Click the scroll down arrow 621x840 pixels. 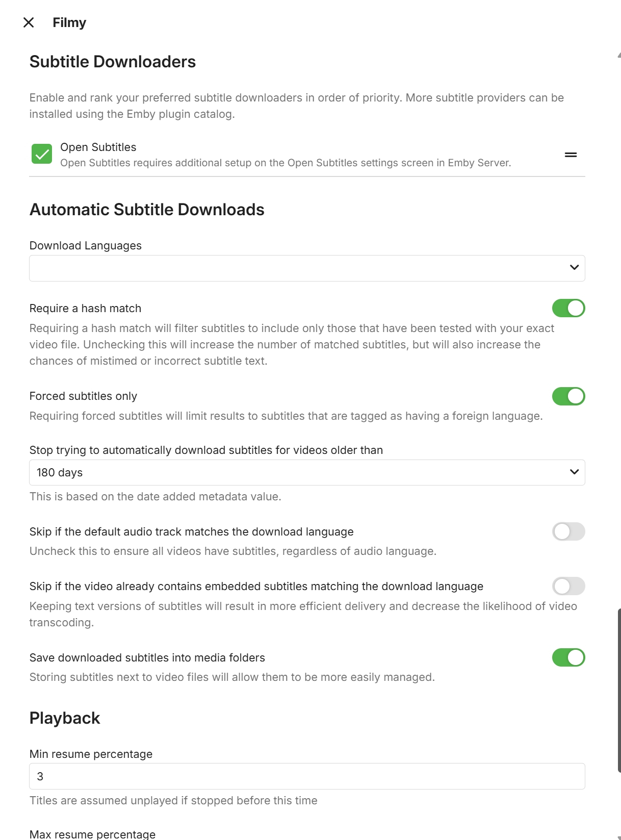[619, 837]
